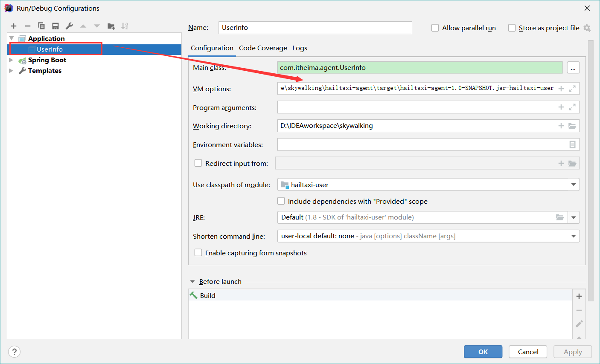Move configuration up with arrow icon
The image size is (600, 364).
click(83, 26)
